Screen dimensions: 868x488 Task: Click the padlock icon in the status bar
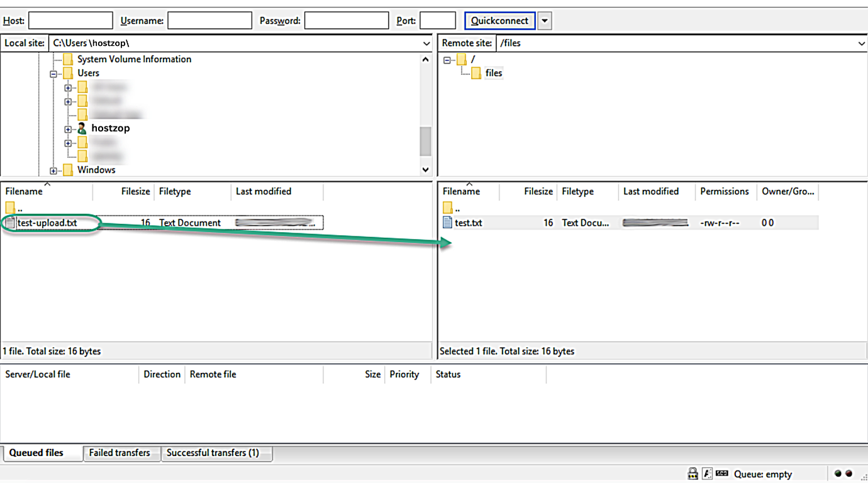click(x=693, y=474)
